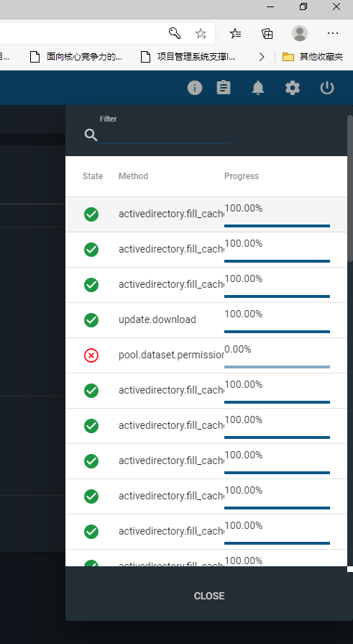Image resolution: width=353 pixels, height=644 pixels.
Task: Open the browser collections icon
Action: click(267, 33)
